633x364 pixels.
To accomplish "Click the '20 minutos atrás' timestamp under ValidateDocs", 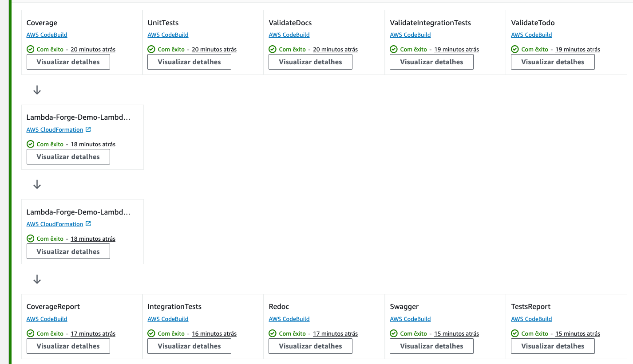I will 335,50.
